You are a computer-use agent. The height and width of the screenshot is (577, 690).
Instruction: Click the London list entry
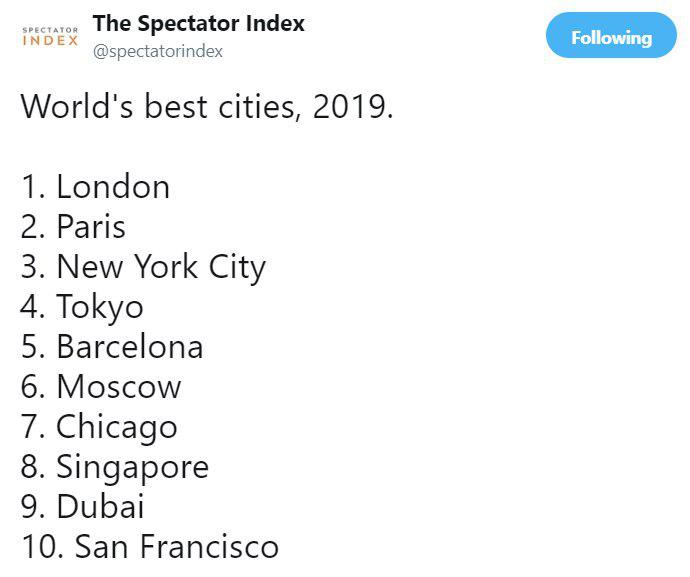(95, 187)
